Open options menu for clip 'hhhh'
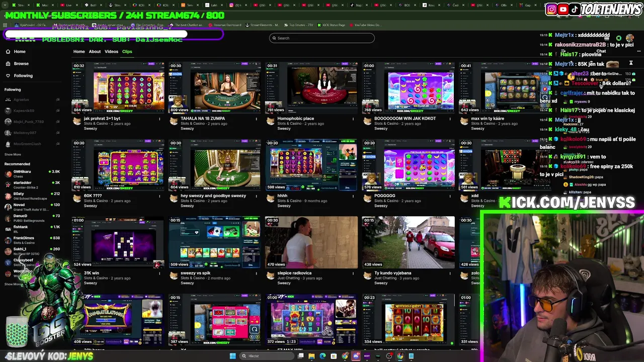644x362 pixels. coord(353,197)
